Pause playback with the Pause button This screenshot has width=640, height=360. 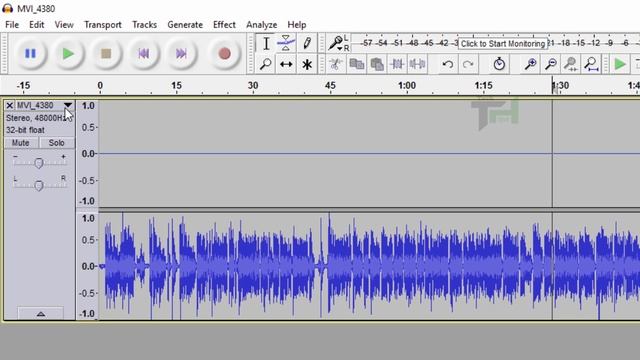coord(30,53)
